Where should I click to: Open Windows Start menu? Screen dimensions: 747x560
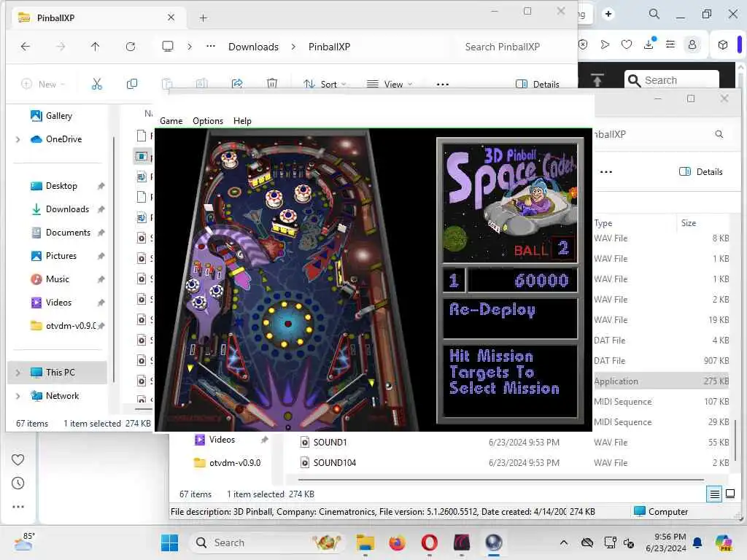(169, 542)
